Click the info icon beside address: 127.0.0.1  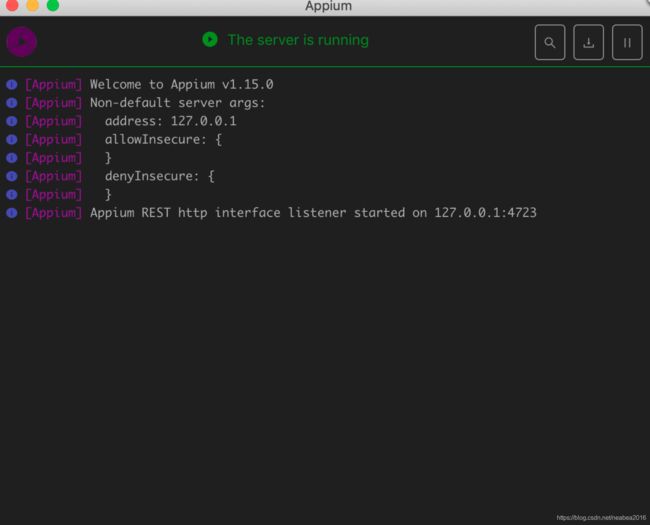pos(12,121)
